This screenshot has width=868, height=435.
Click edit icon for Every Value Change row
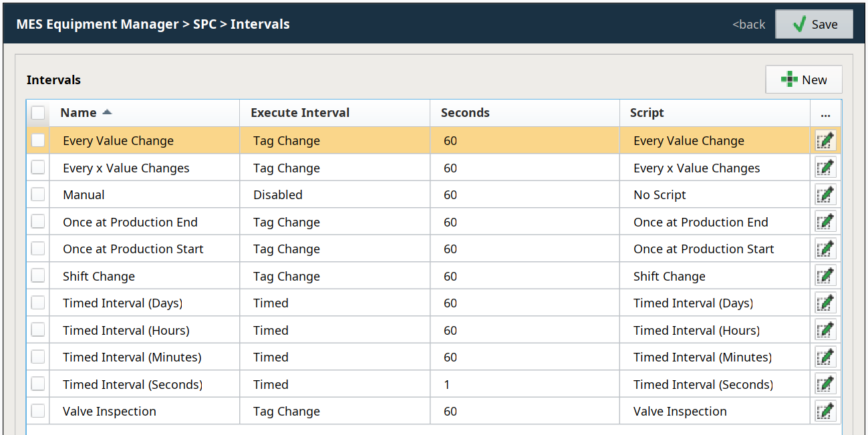click(825, 141)
